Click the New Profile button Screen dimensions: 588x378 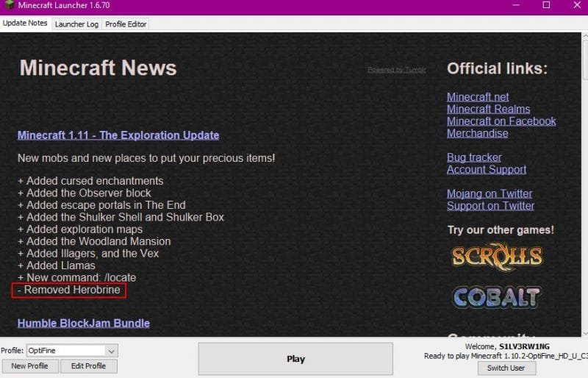[30, 366]
